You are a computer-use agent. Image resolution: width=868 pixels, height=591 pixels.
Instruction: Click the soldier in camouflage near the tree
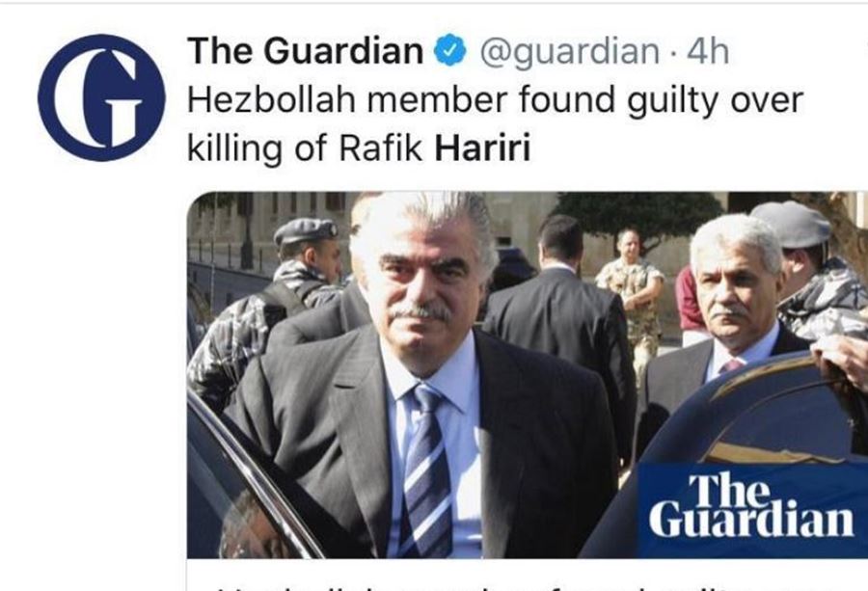coord(631,287)
